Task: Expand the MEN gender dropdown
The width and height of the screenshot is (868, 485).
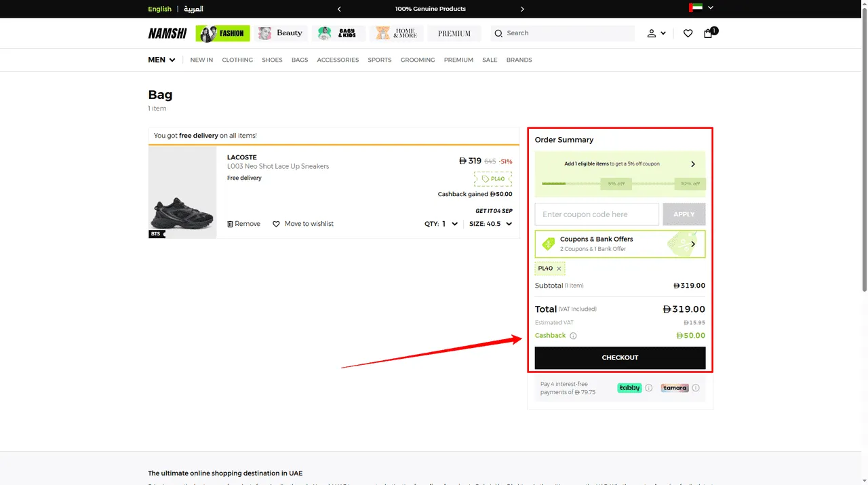Action: (162, 60)
